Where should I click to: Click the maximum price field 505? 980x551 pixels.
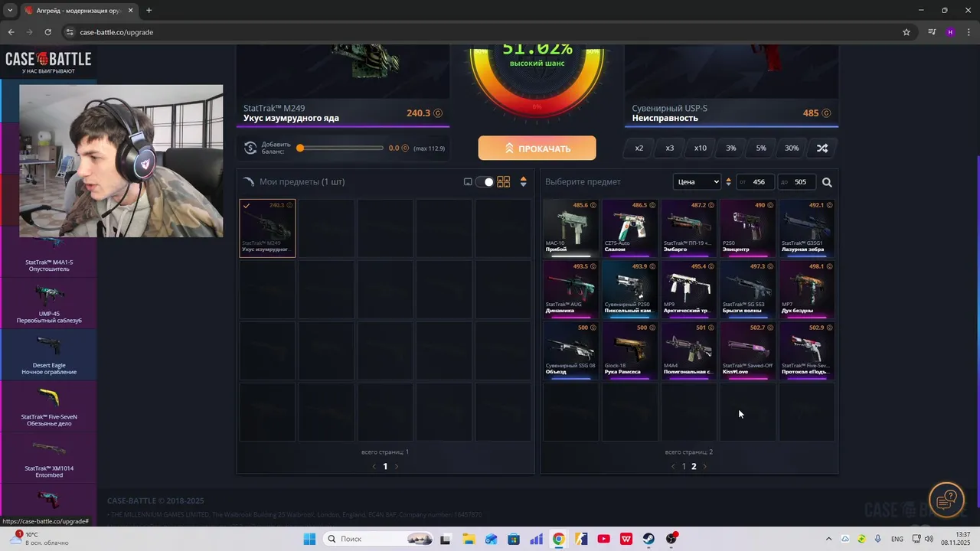pos(795,182)
